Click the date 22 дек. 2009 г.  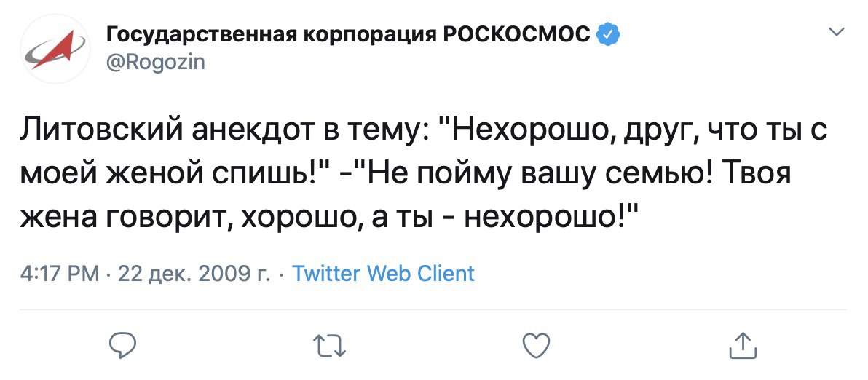[194, 274]
